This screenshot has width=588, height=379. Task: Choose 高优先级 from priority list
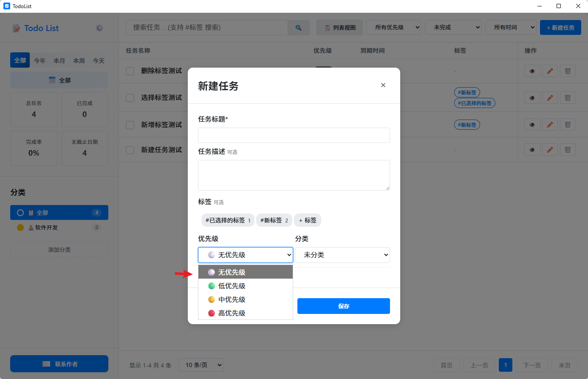246,313
